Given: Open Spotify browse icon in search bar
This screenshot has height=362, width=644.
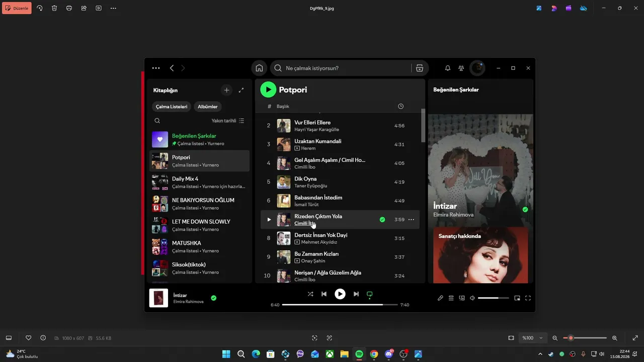Looking at the screenshot, I should tap(420, 68).
